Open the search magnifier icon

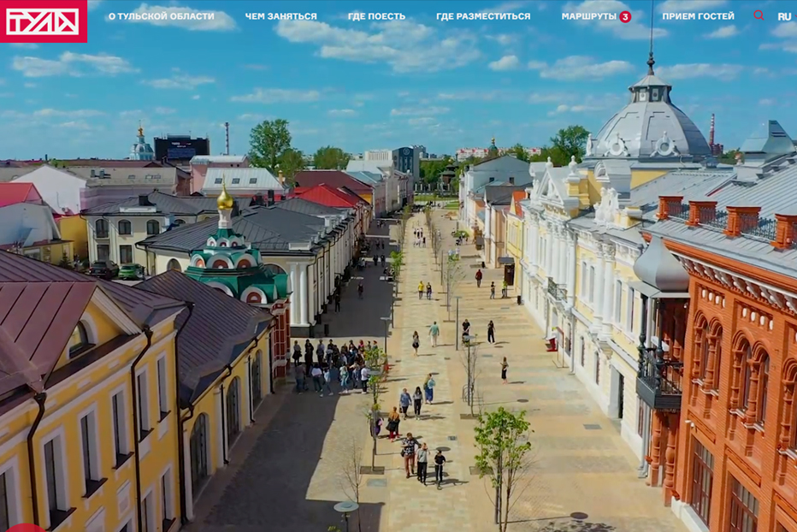pos(759,15)
